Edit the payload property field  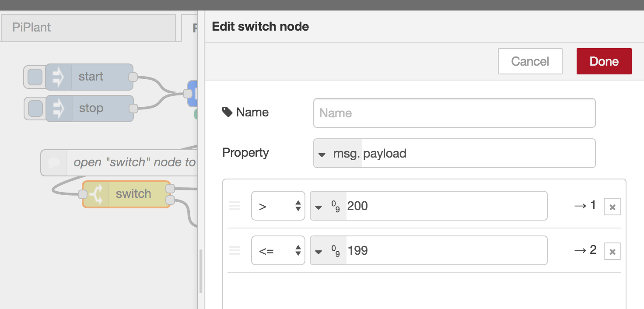click(478, 153)
